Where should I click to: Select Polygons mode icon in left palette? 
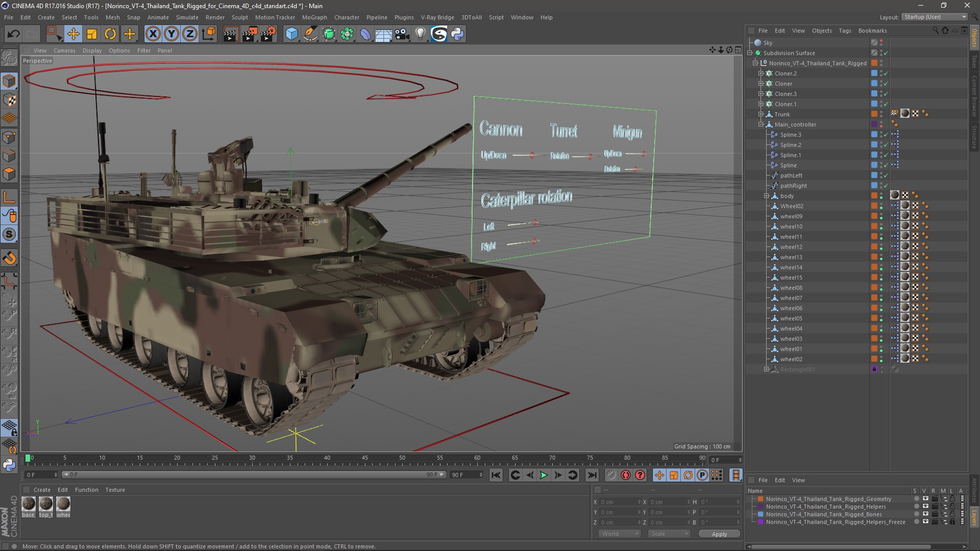pyautogui.click(x=9, y=174)
